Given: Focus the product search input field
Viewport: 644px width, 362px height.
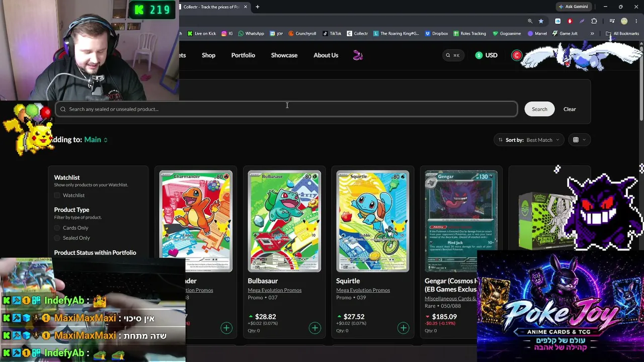Looking at the screenshot, I should tap(286, 109).
